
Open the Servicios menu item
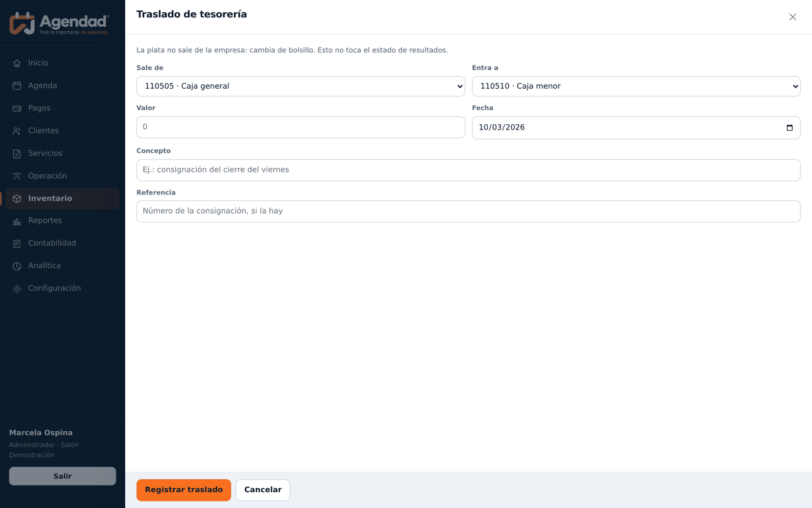pyautogui.click(x=63, y=153)
